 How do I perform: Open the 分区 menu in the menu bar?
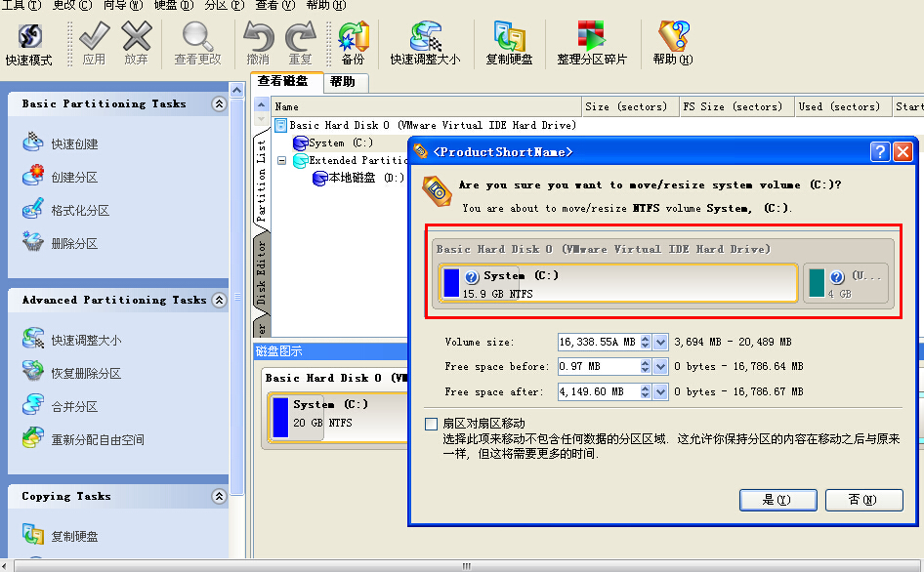click(x=215, y=5)
